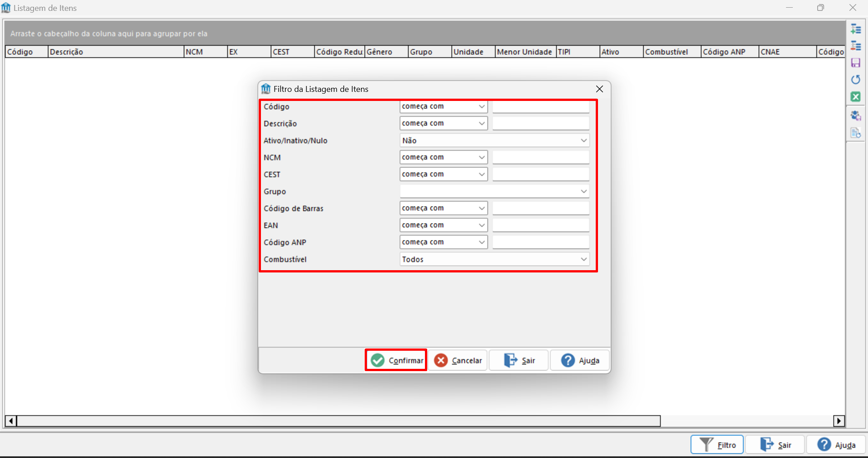Expand the Ativo/Inativo/Nulo dropdown
Screen dimensions: 868x458
(x=495, y=140)
